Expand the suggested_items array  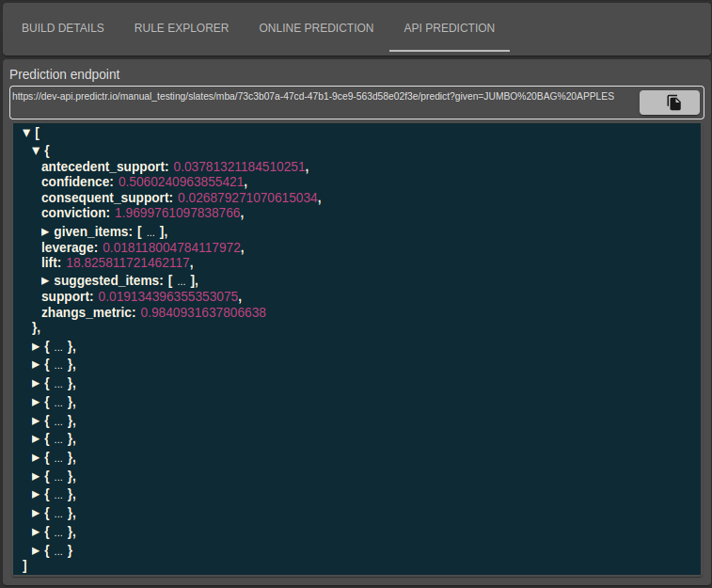(x=45, y=281)
